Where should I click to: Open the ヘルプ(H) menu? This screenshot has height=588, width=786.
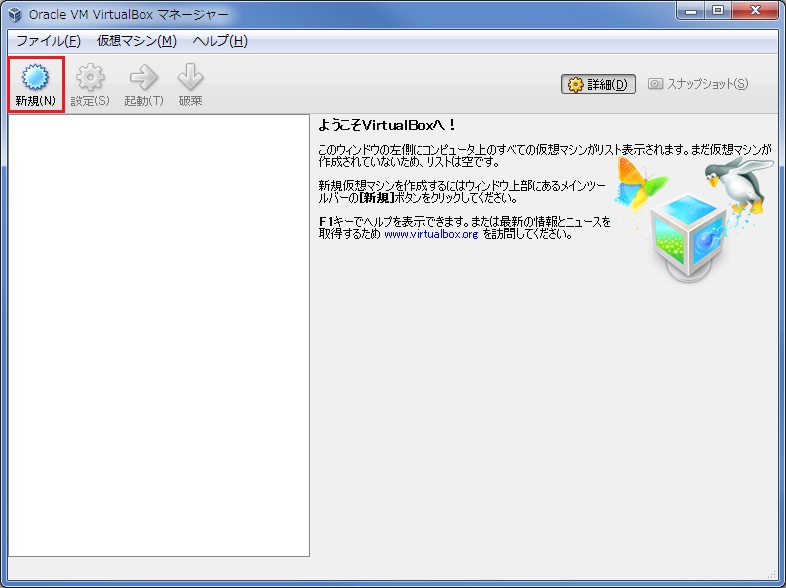click(x=220, y=41)
